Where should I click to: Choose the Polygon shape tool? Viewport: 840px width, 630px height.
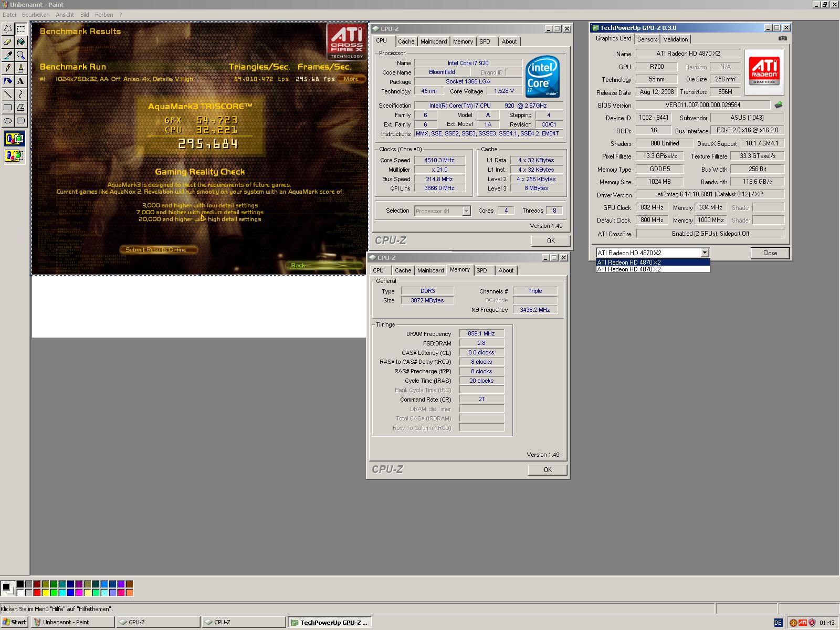pyautogui.click(x=21, y=108)
